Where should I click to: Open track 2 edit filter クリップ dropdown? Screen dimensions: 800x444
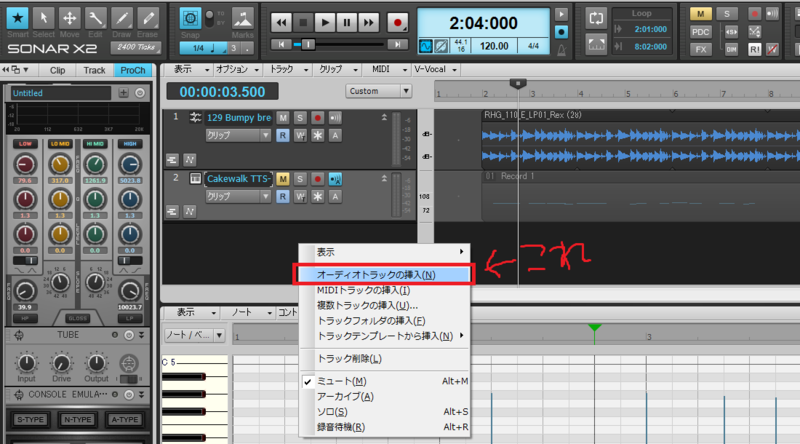point(238,196)
